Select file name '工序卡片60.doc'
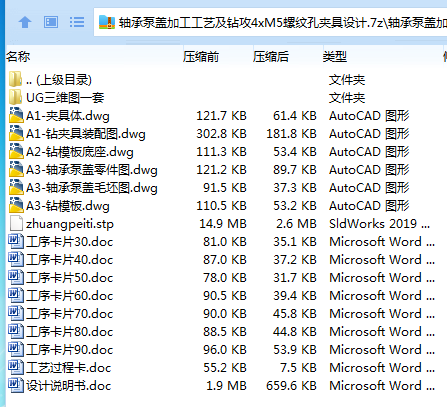Screen dimensions: 447x407 pyautogui.click(x=69, y=296)
